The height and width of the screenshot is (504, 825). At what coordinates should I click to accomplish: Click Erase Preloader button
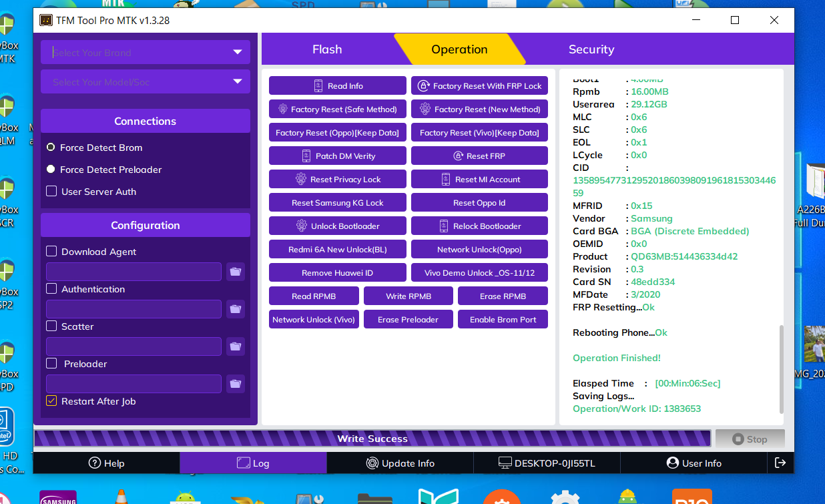tap(408, 320)
